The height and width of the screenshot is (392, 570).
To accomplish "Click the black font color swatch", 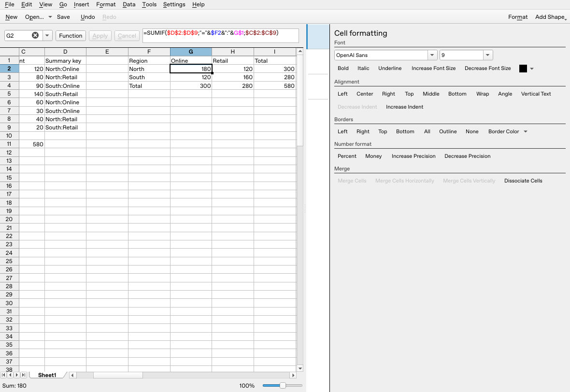I will pyautogui.click(x=523, y=69).
